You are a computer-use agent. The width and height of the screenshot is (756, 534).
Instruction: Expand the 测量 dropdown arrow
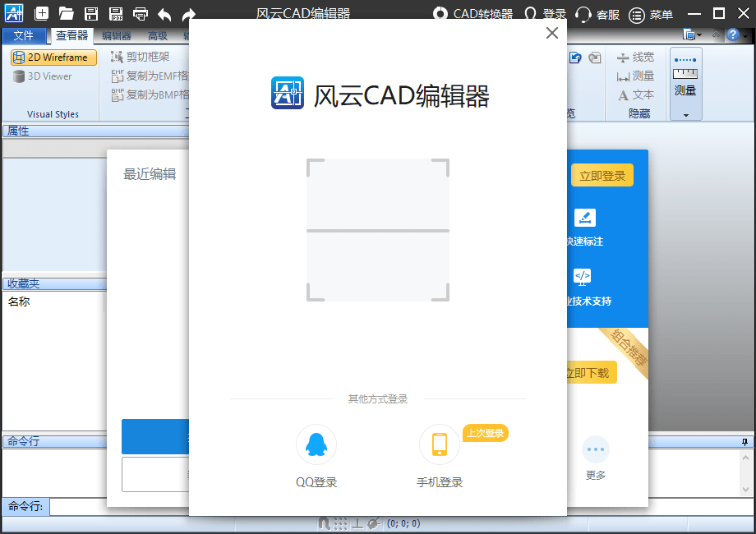pyautogui.click(x=685, y=115)
